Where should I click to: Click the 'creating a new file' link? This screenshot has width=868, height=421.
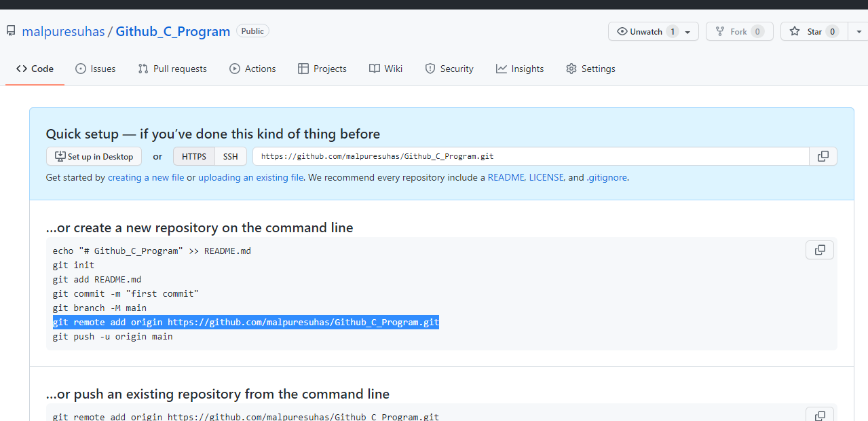coord(146,177)
